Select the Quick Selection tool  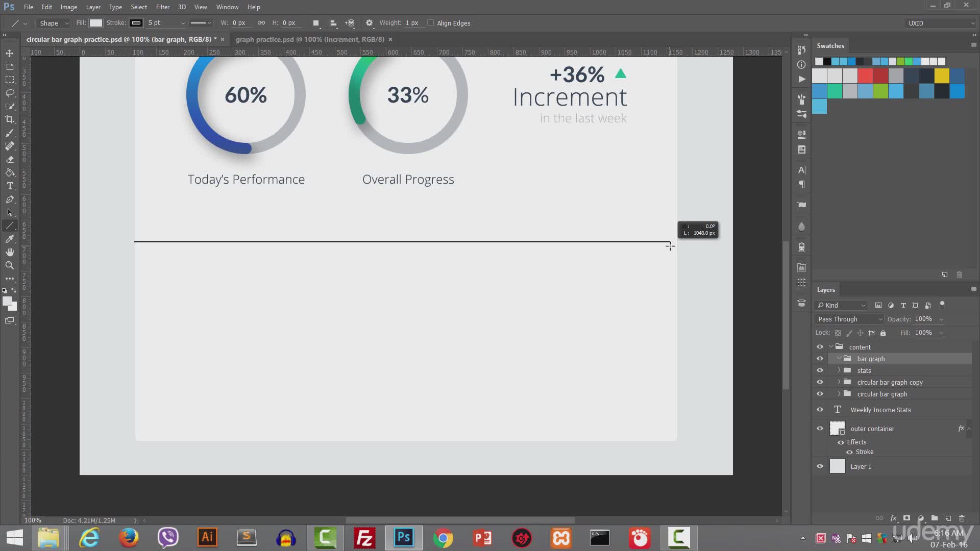pyautogui.click(x=10, y=106)
